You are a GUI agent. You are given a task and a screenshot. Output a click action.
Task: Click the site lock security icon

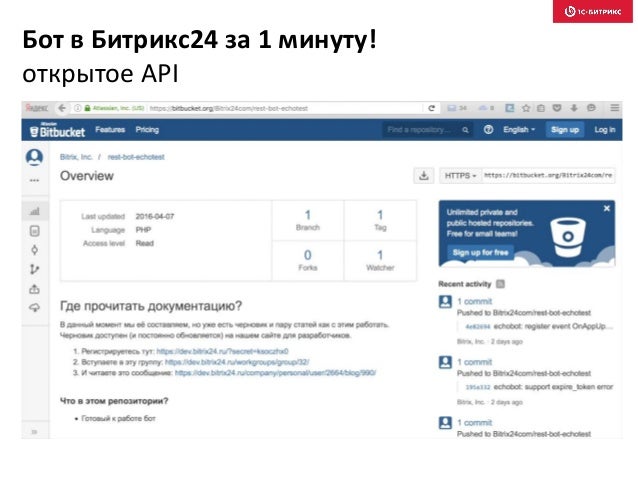87,108
